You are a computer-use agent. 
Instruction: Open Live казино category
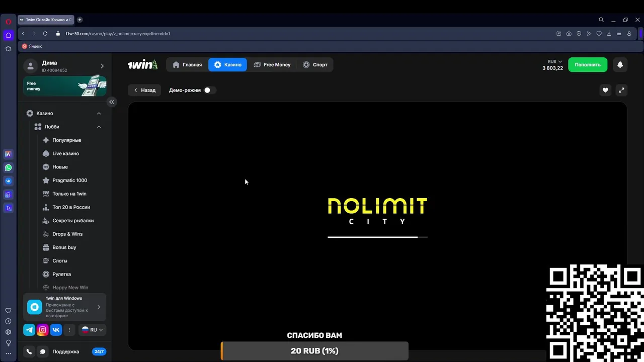pyautogui.click(x=65, y=153)
